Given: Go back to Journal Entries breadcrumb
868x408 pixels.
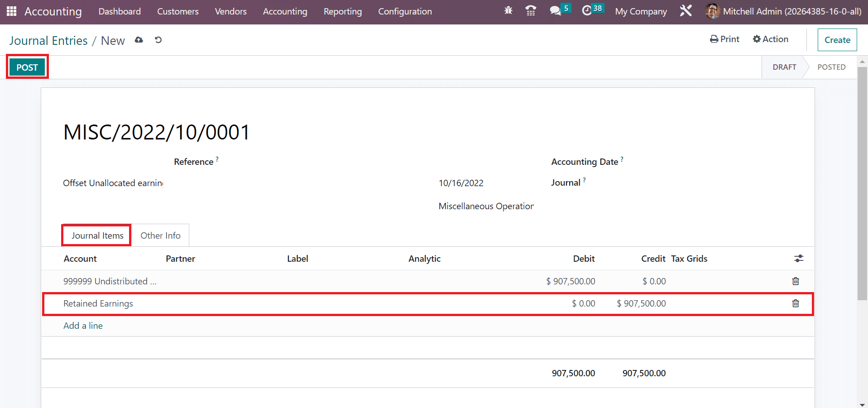Looking at the screenshot, I should (48, 40).
